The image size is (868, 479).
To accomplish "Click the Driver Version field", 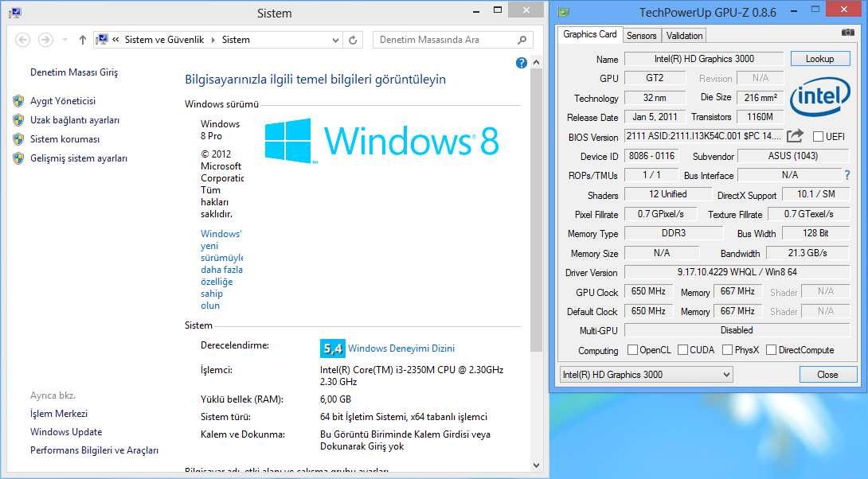I will tap(737, 272).
